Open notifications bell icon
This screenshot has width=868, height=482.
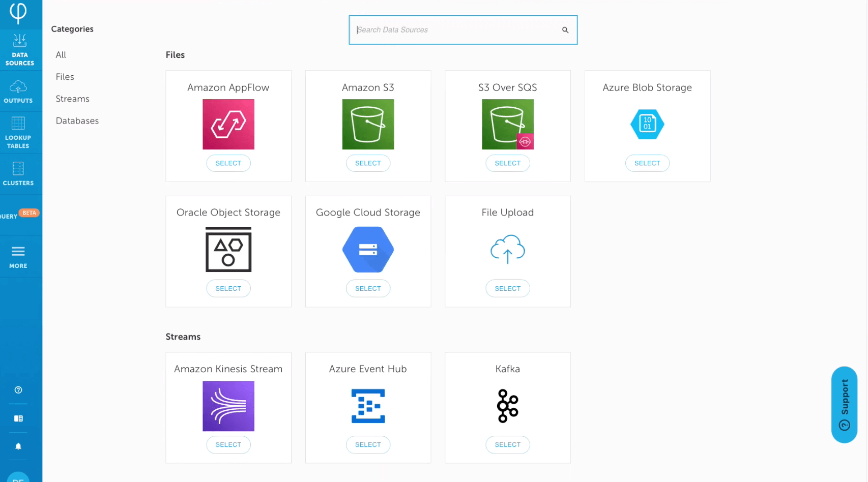[x=18, y=446]
